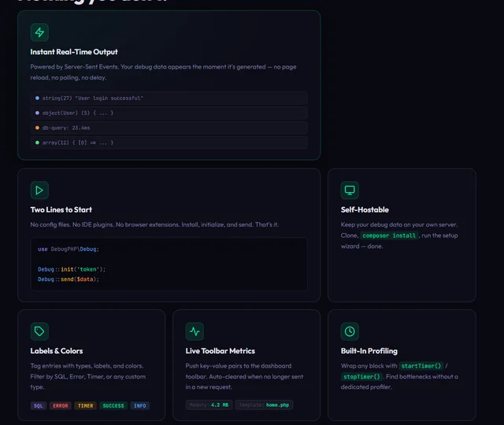
Task: Click the Two Lines to Start heading
Action: [x=61, y=210]
